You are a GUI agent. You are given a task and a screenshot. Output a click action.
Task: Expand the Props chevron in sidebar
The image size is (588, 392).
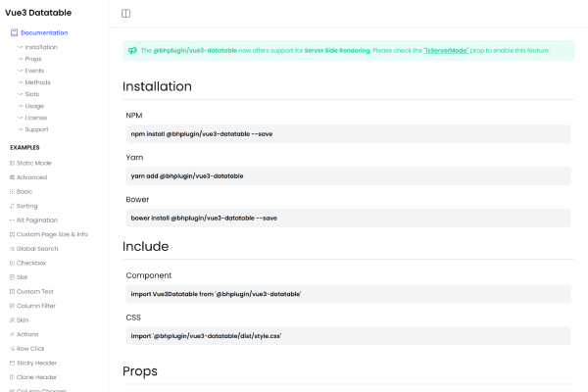point(21,59)
